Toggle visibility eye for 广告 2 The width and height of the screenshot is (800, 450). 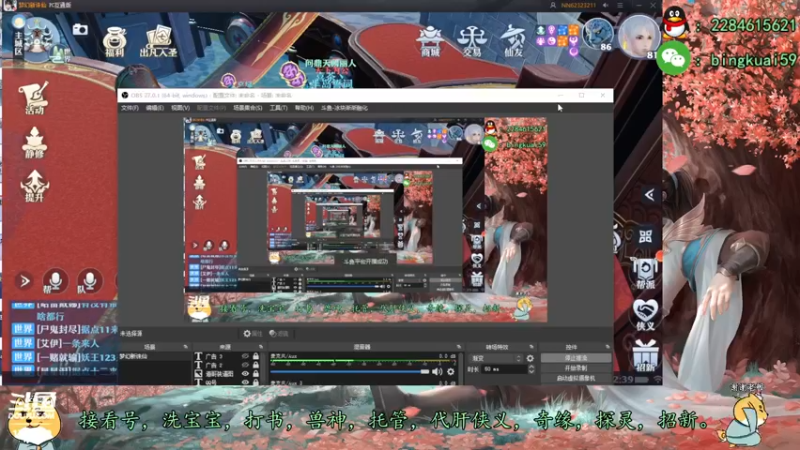click(245, 365)
